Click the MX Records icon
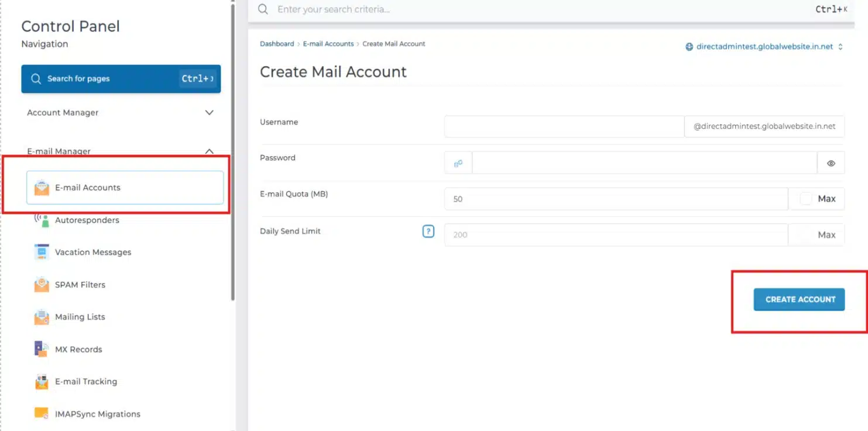Image resolution: width=868 pixels, height=431 pixels. point(41,349)
